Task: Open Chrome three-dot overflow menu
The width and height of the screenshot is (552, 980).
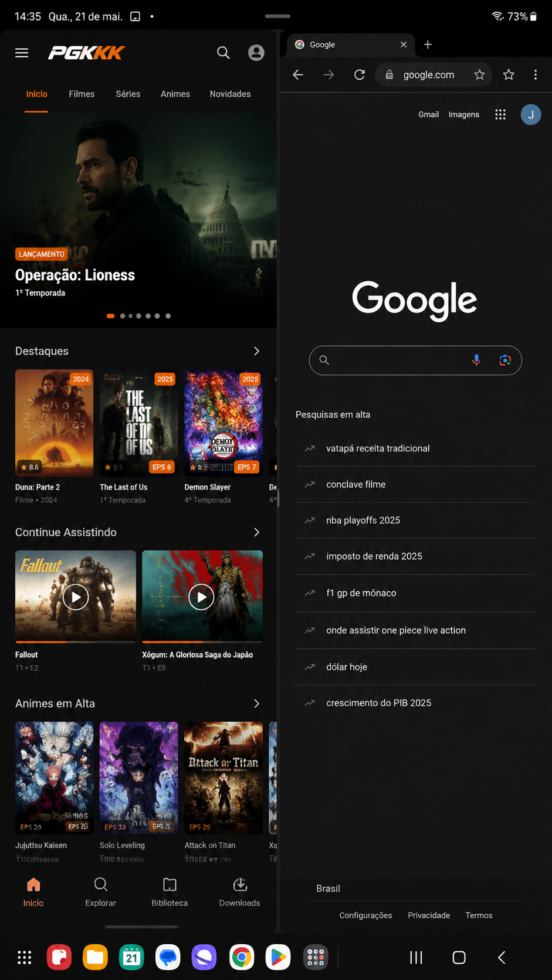Action: (535, 74)
